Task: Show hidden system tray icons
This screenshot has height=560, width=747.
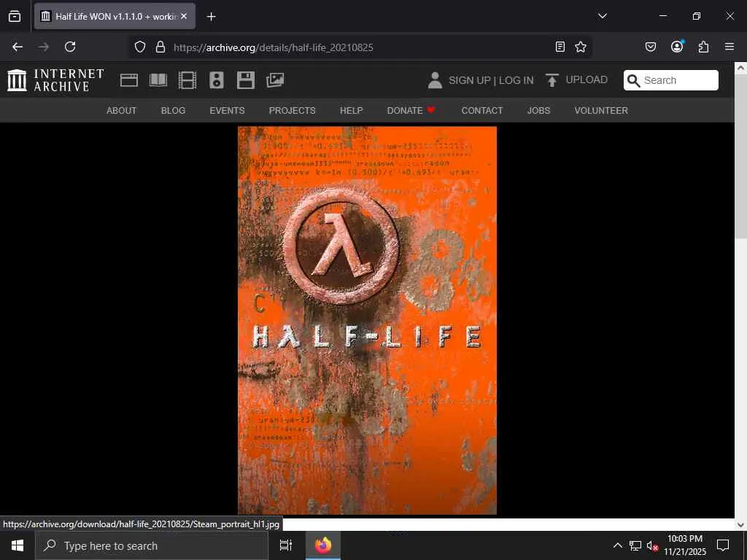Action: pyautogui.click(x=617, y=545)
